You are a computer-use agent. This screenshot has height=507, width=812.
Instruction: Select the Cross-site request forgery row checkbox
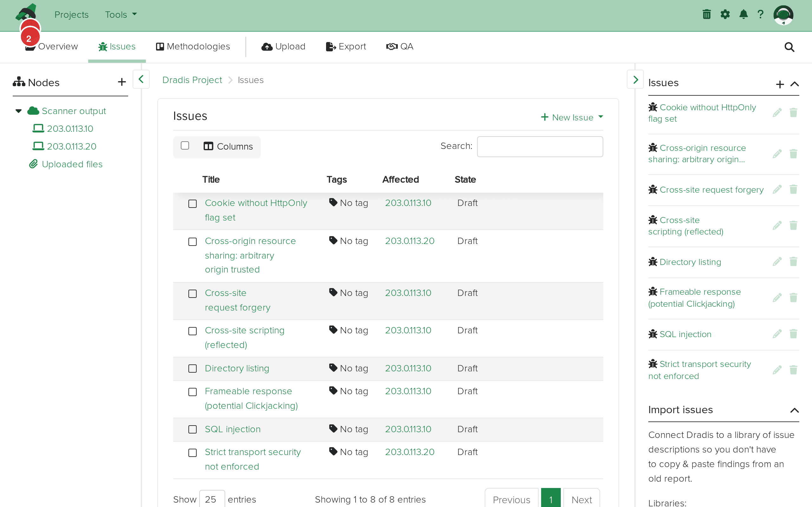coord(193,293)
